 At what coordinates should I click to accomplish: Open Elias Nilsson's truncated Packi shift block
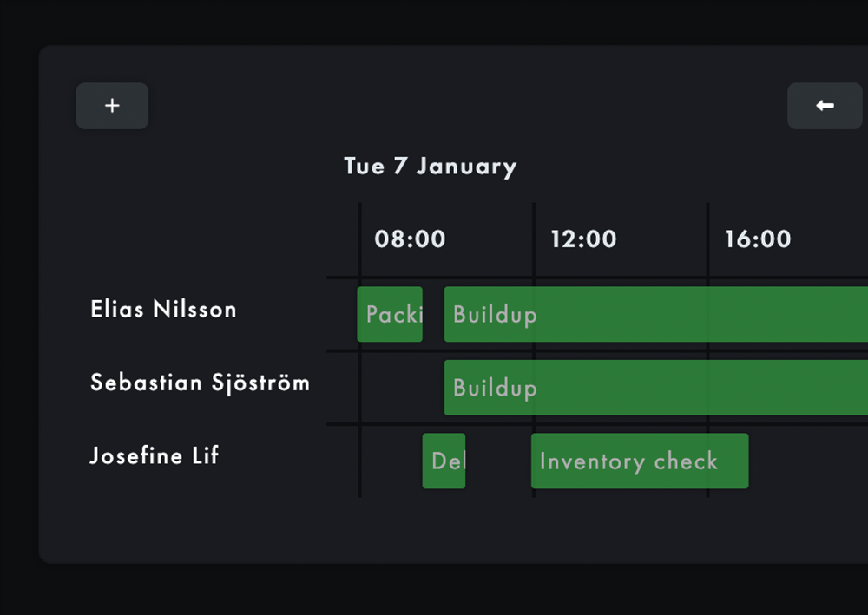(390, 314)
